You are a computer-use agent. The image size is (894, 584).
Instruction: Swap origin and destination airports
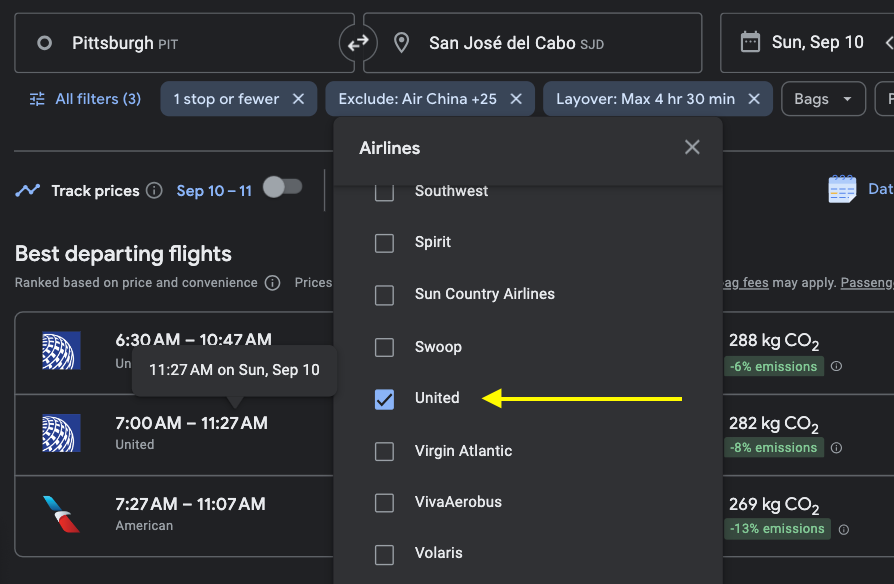(x=358, y=43)
